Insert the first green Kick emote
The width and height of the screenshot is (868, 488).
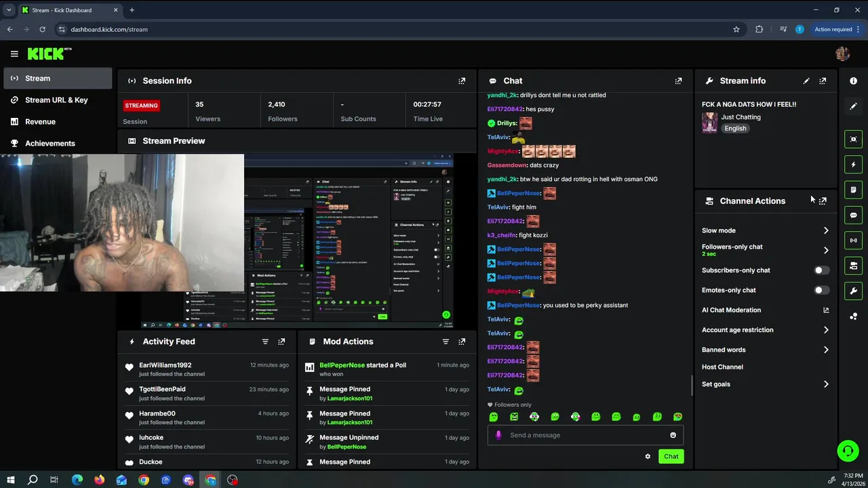coord(494,417)
